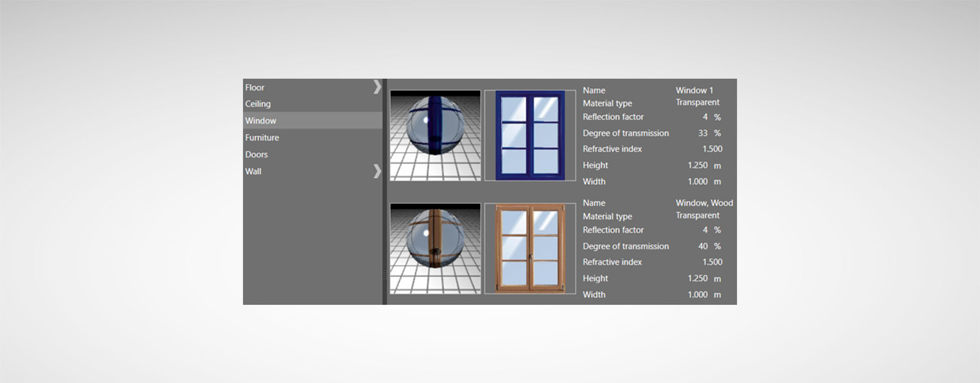Screen dimensions: 980x383
Task: Click the panel splitter grip handle
Action: point(385,274)
